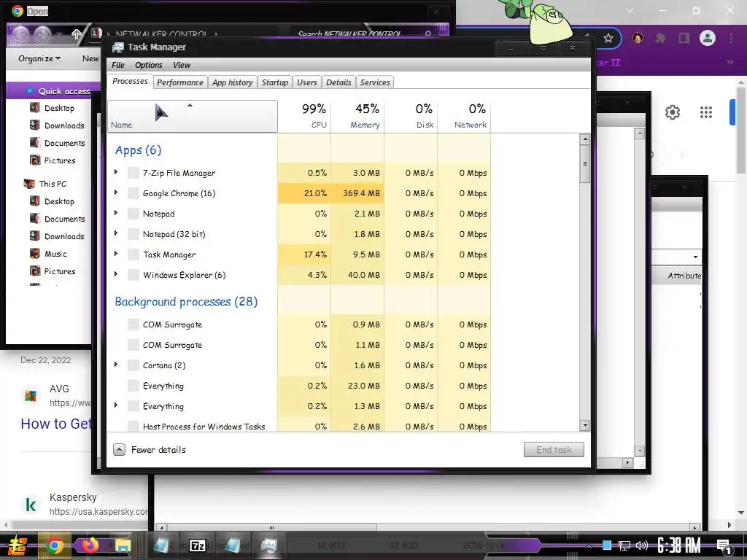The width and height of the screenshot is (747, 560).
Task: Switch to the Services tab
Action: [375, 82]
